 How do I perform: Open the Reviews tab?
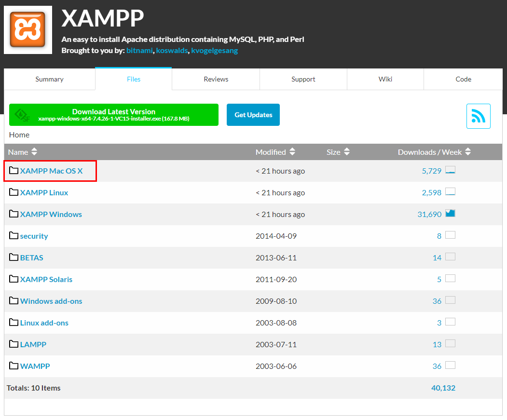click(x=216, y=79)
